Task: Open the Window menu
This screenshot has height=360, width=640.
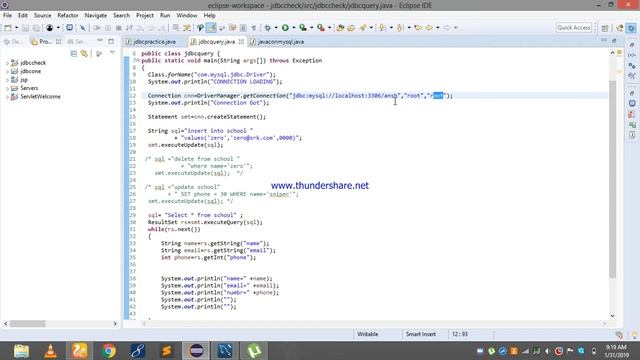Action: pyautogui.click(x=187, y=16)
